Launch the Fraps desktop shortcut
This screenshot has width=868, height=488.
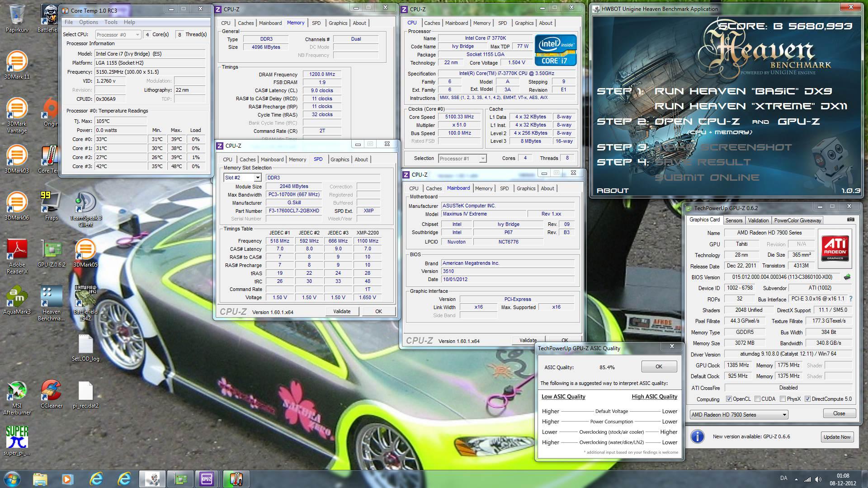click(51, 206)
